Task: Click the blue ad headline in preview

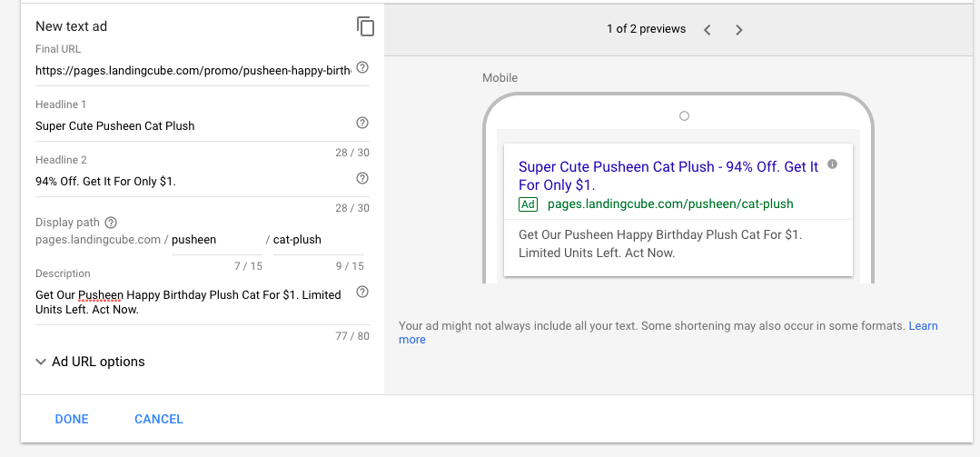Action: pyautogui.click(x=668, y=175)
